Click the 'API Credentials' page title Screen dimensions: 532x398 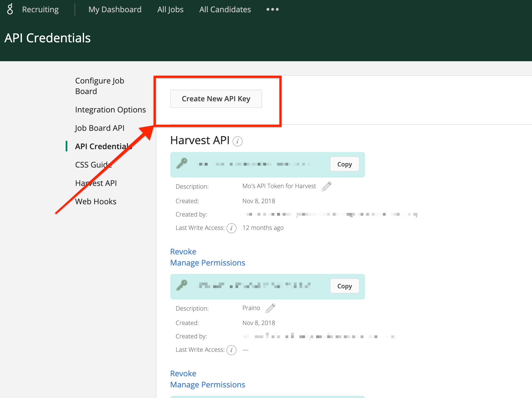pyautogui.click(x=48, y=38)
